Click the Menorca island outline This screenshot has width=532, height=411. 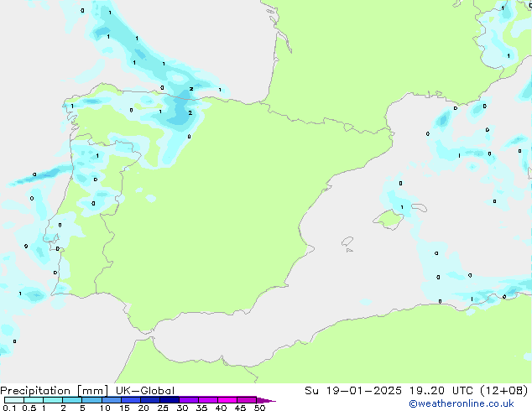tap(420, 207)
